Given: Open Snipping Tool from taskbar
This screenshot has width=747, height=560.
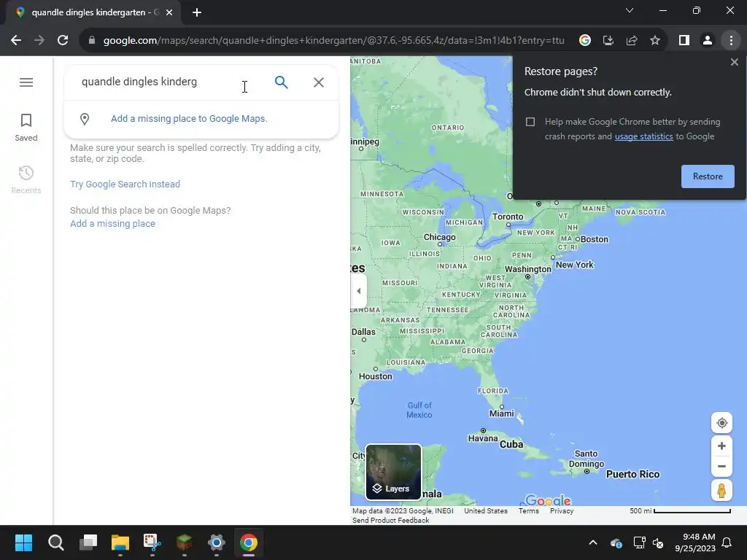Looking at the screenshot, I should click(152, 542).
